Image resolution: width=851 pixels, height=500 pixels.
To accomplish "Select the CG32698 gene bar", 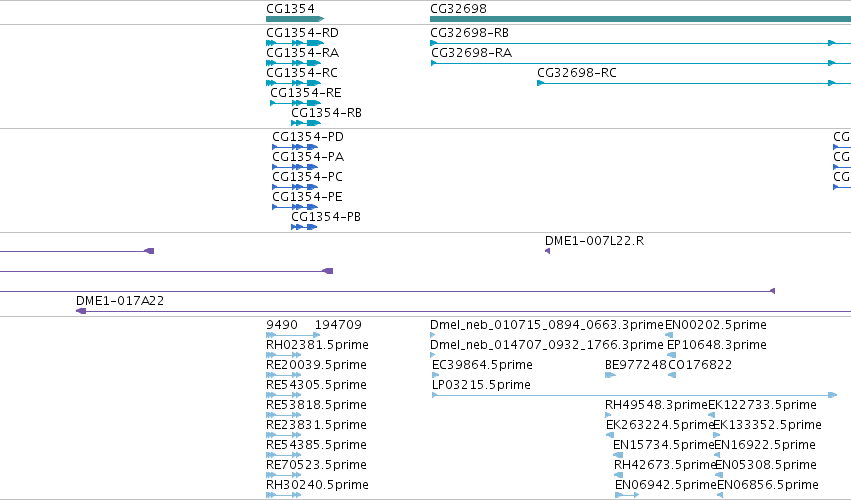I will 640,19.
